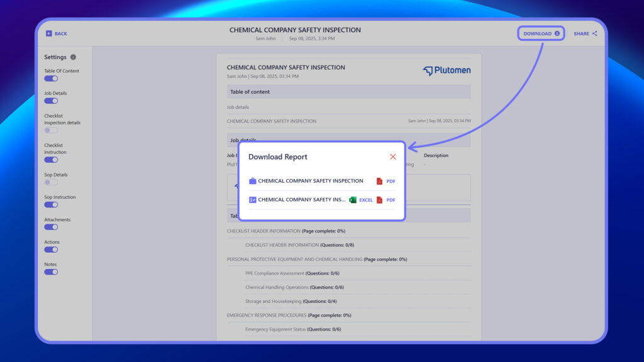644x362 pixels.
Task: Download checklist row PDF link
Action: (x=391, y=200)
